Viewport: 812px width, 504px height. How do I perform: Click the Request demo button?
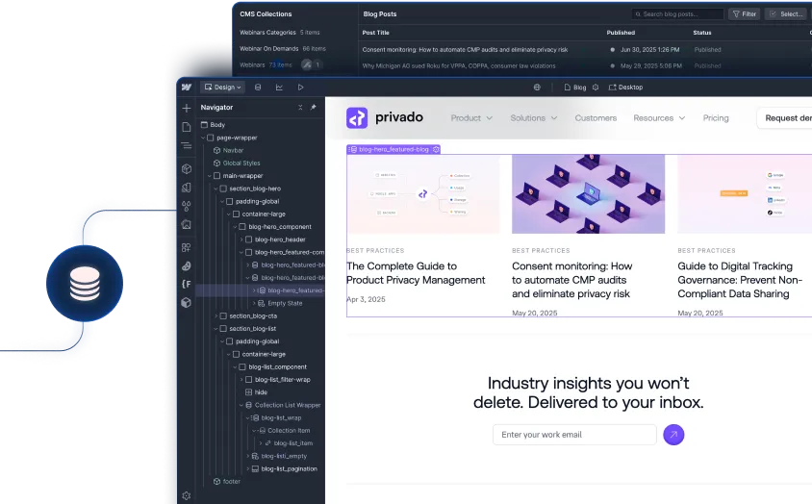pos(785,118)
